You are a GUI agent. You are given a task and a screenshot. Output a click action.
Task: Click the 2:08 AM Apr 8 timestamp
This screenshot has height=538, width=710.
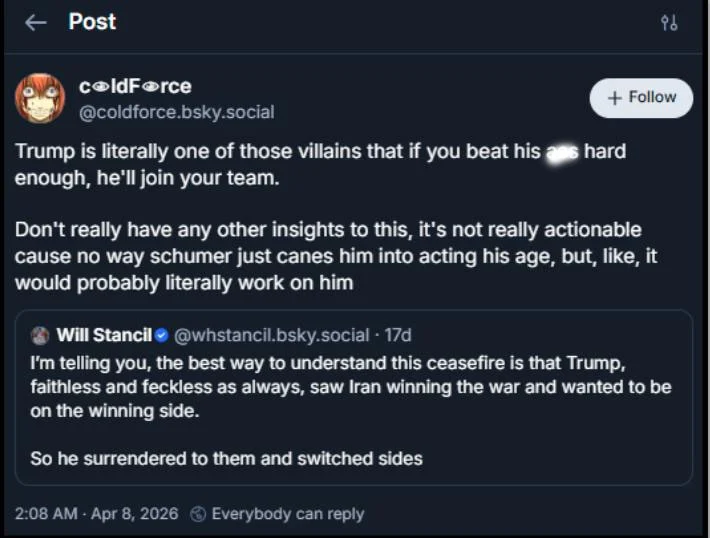click(96, 514)
